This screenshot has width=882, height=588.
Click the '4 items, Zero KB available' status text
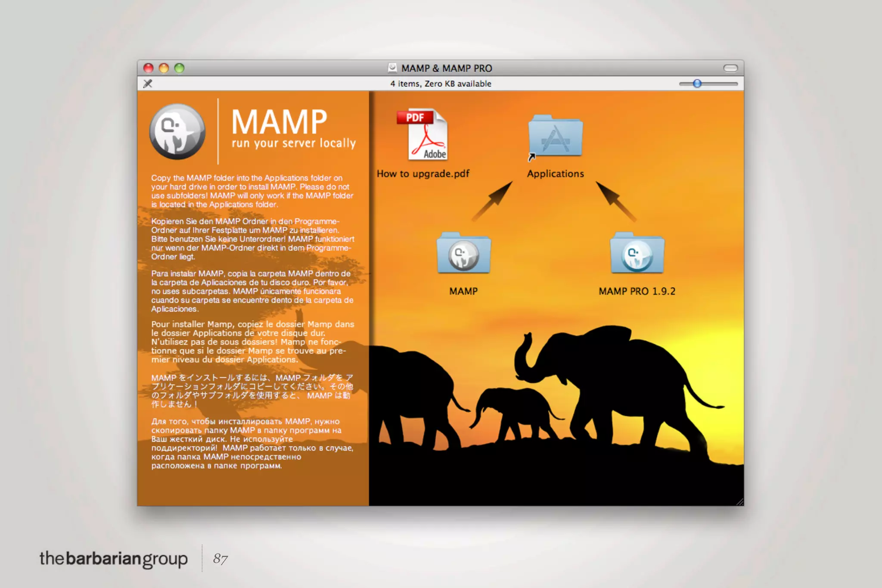coord(441,84)
